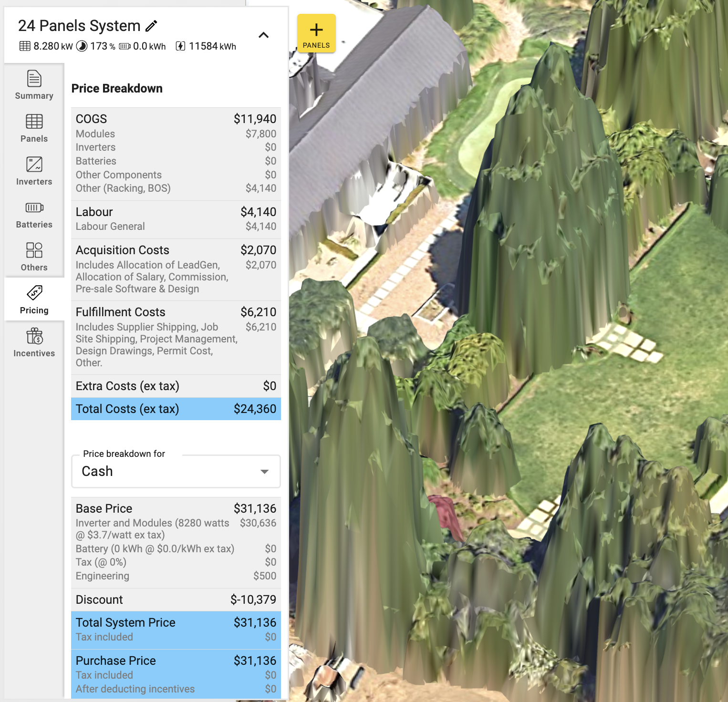Click the 8.280 kW system size value
This screenshot has height=702, width=728.
[53, 46]
